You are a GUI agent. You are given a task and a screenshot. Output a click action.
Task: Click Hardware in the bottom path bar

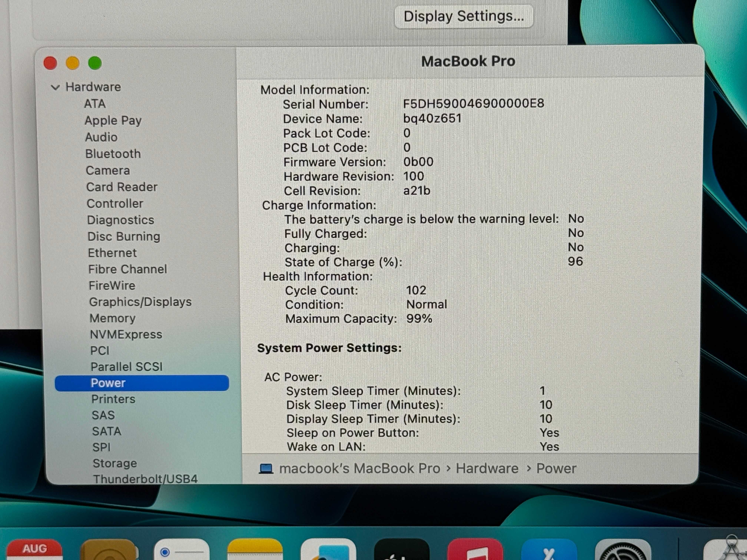click(487, 469)
